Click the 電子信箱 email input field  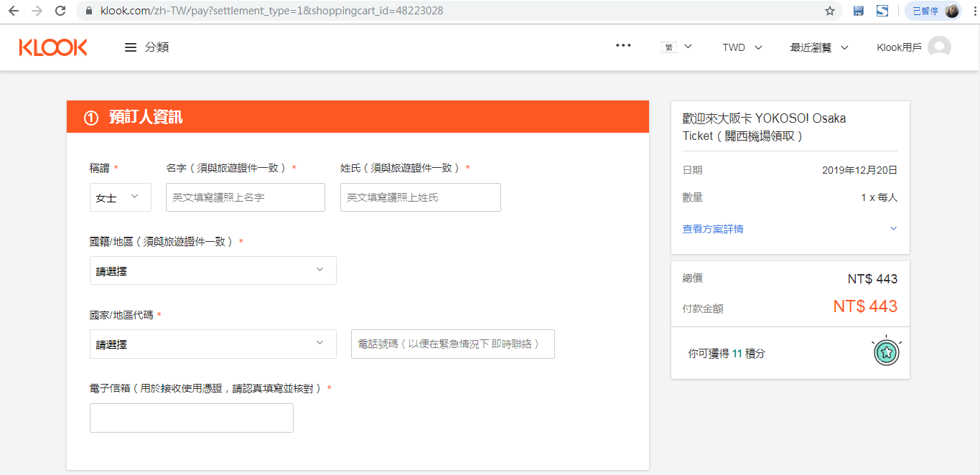pos(192,418)
